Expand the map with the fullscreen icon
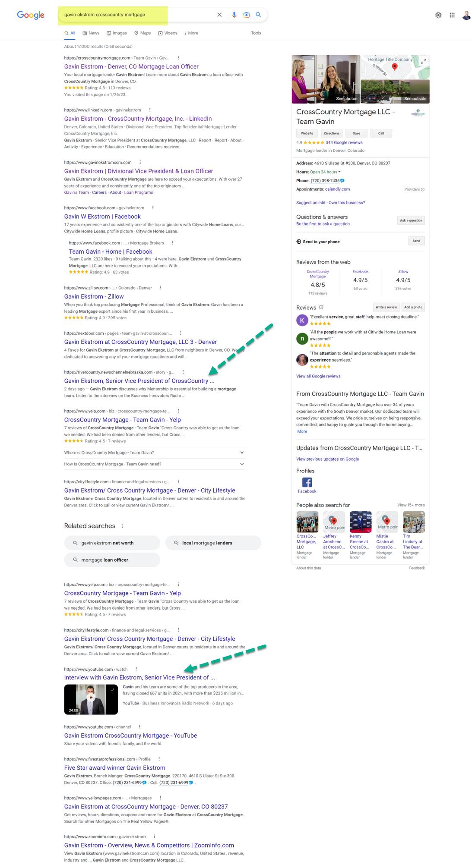The width and height of the screenshot is (475, 868). [x=424, y=61]
